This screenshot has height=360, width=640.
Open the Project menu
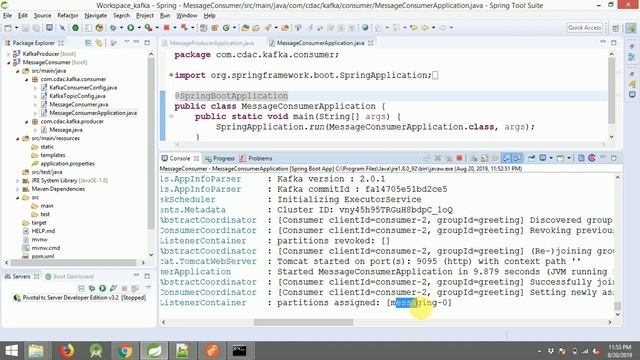point(144,16)
